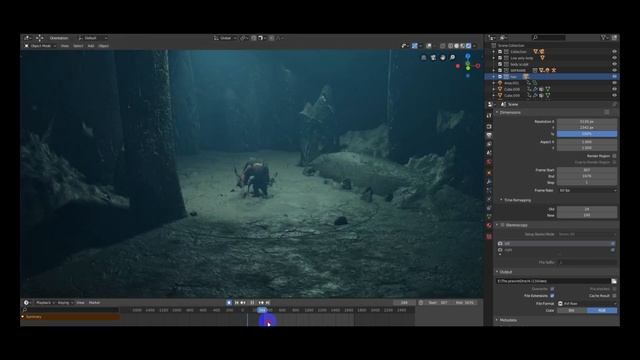This screenshot has height=360, width=640.
Task: Toggle auto keying record button in timeline
Action: click(x=229, y=302)
